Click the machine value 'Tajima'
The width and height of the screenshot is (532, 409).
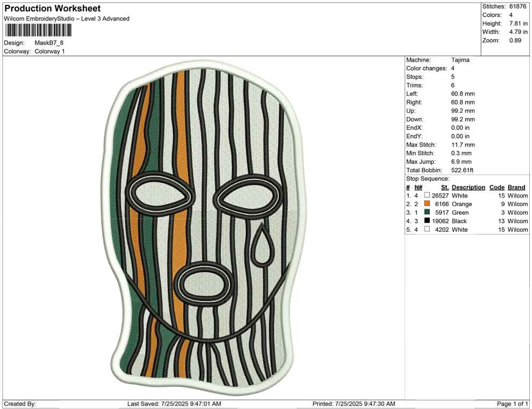click(x=460, y=60)
